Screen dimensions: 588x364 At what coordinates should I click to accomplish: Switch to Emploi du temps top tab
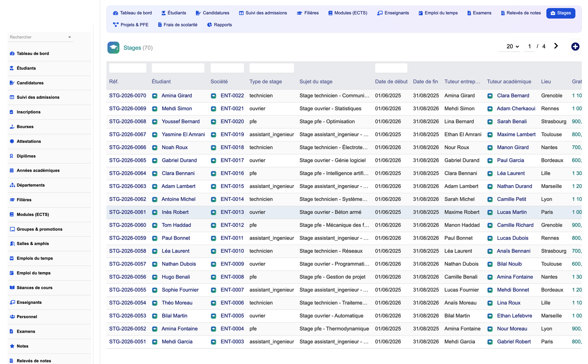pos(438,13)
